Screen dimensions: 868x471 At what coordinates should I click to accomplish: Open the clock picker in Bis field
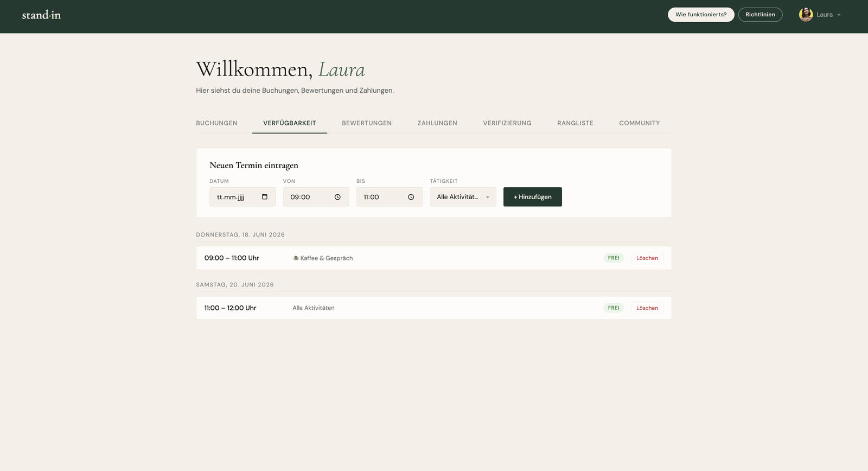click(411, 197)
